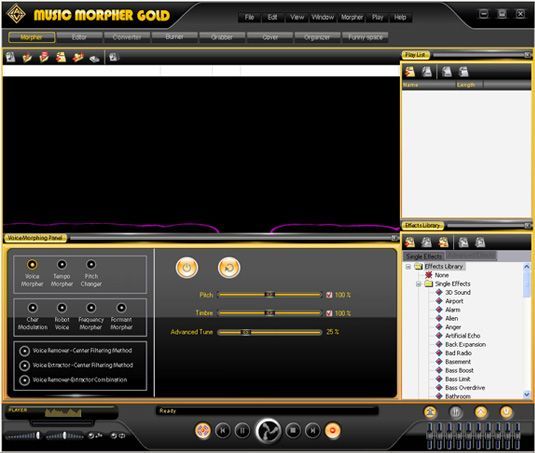Select the Frequency Morpher option
Viewport: 535px width, 453px height.
(91, 308)
